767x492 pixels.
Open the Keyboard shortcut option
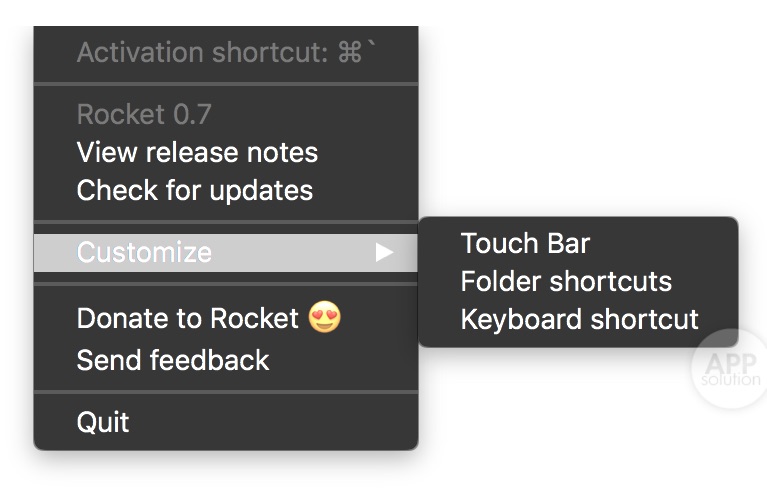click(x=579, y=320)
